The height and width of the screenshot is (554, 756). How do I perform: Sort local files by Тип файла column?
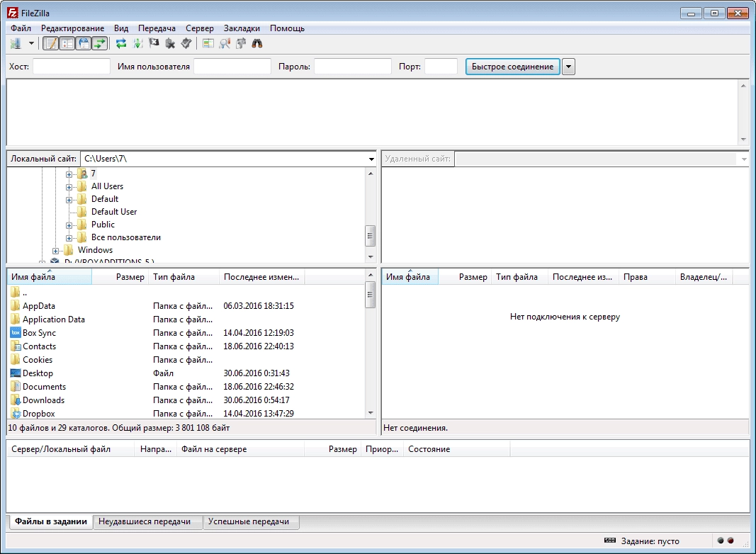[184, 277]
